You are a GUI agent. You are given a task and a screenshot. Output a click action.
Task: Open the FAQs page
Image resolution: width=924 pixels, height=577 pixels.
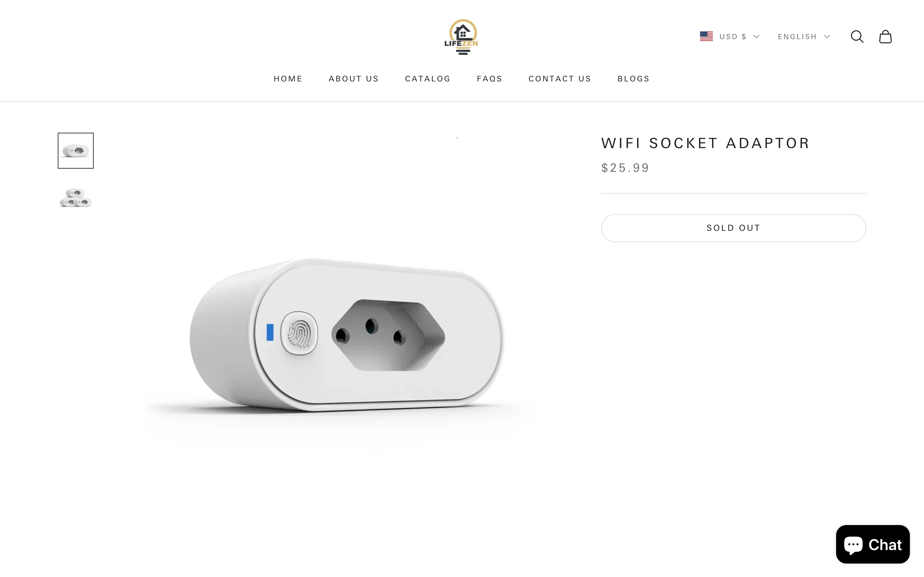(x=490, y=79)
